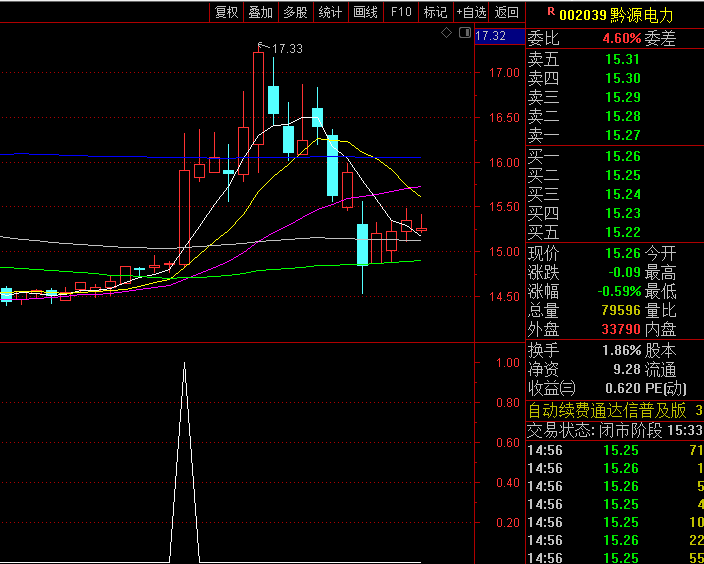The width and height of the screenshot is (704, 564).
Task: Click the 0.60 indicator axis label
Action: (x=508, y=443)
